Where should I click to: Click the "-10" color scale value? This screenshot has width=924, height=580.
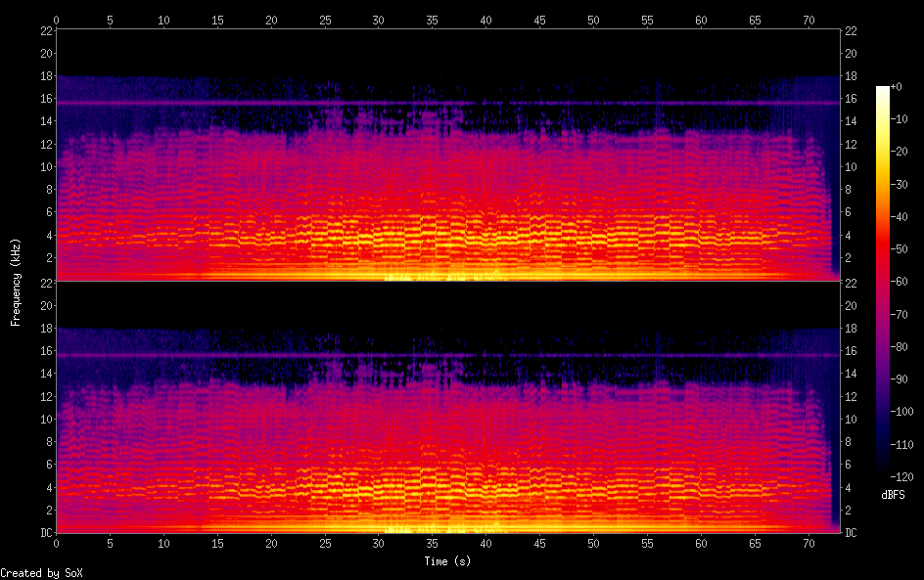(899, 119)
